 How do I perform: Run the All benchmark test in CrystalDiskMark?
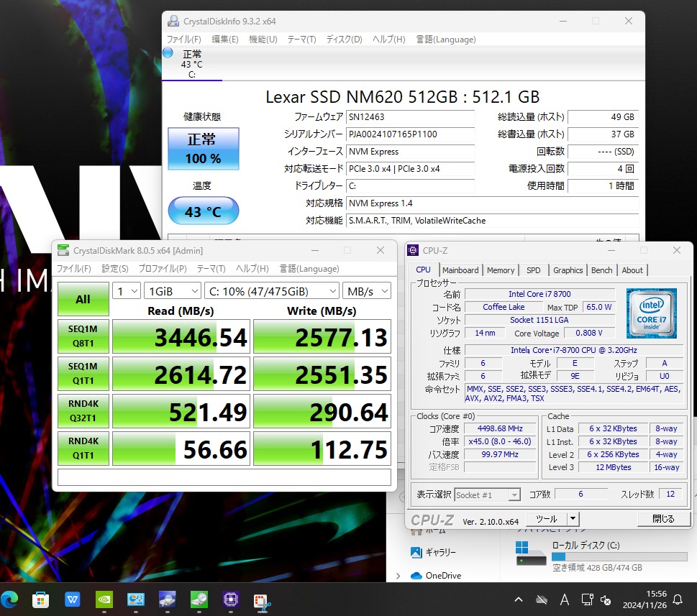pos(82,298)
